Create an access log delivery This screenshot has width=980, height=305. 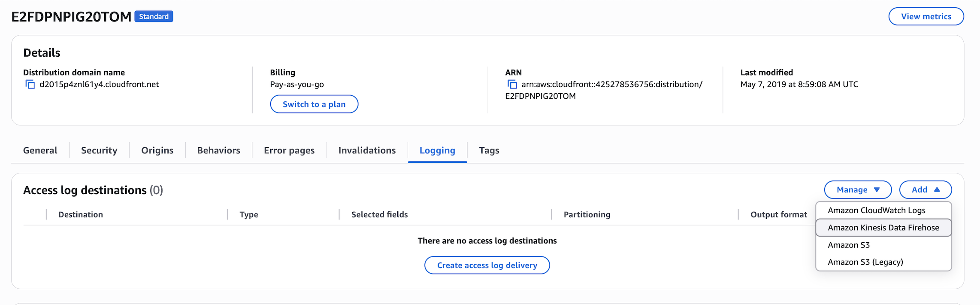click(487, 265)
